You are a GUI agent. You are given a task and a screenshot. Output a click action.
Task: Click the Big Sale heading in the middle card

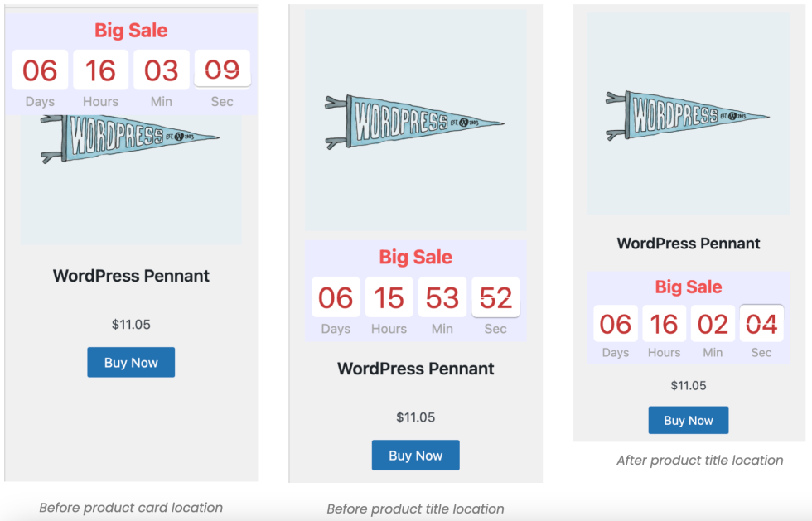click(x=415, y=257)
